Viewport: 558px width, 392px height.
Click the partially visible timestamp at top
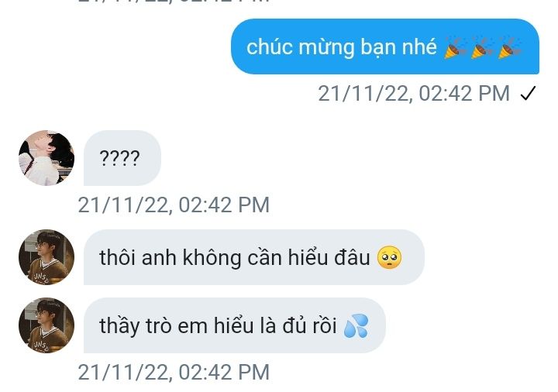(174, 2)
